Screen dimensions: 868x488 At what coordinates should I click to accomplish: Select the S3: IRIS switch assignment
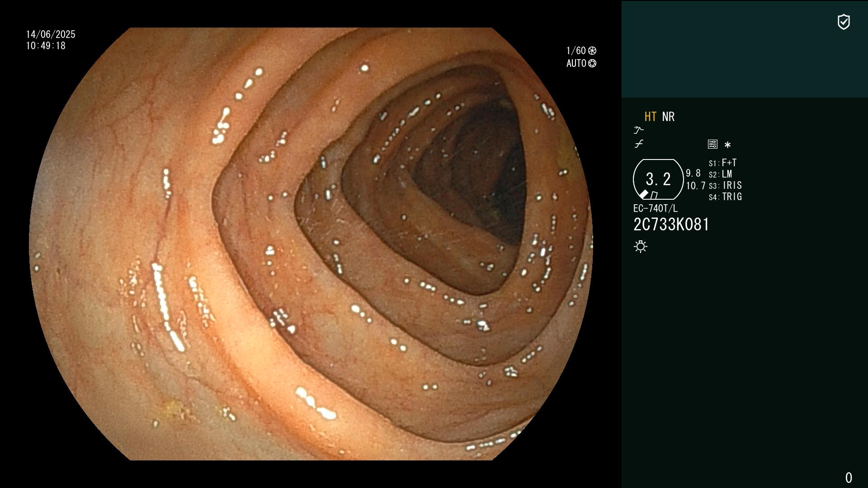point(725,185)
